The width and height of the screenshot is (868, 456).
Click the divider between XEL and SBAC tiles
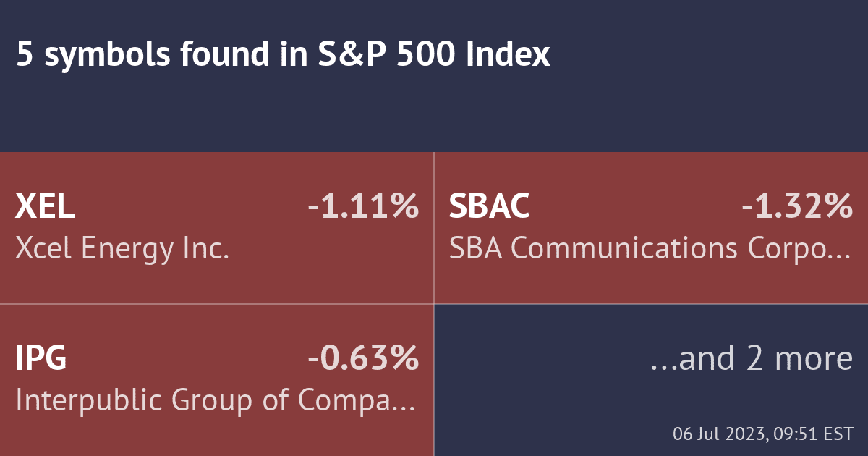tap(434, 228)
